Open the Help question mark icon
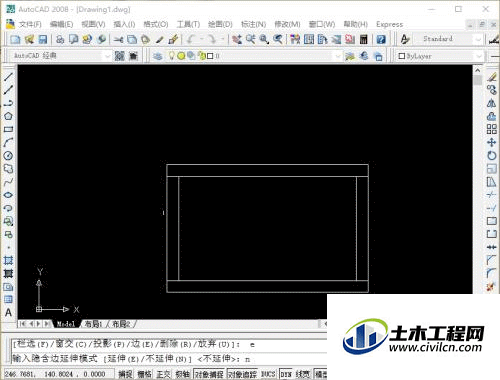Screen dimensions: 500x380 pos(381,39)
